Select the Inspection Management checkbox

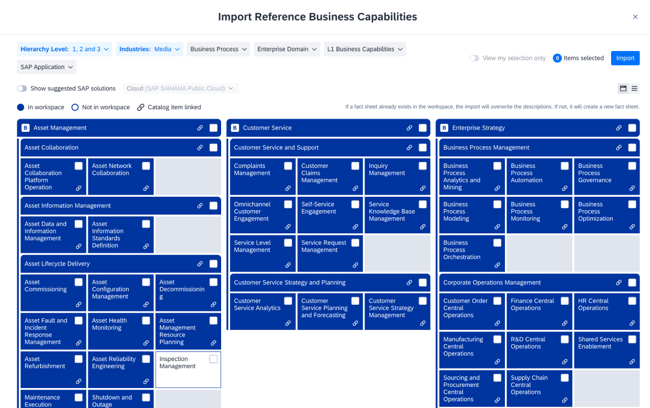pos(213,359)
